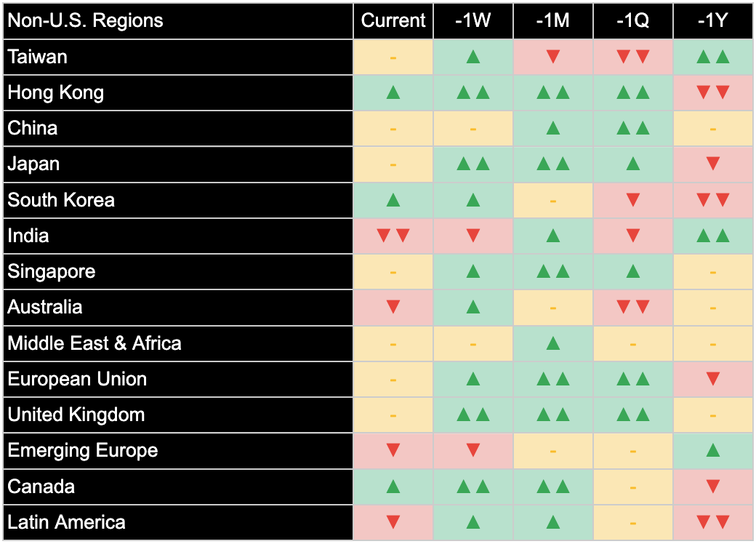Click the Non-U.S. Regions header cell
Image resolution: width=756 pixels, height=544 pixels.
point(86,20)
